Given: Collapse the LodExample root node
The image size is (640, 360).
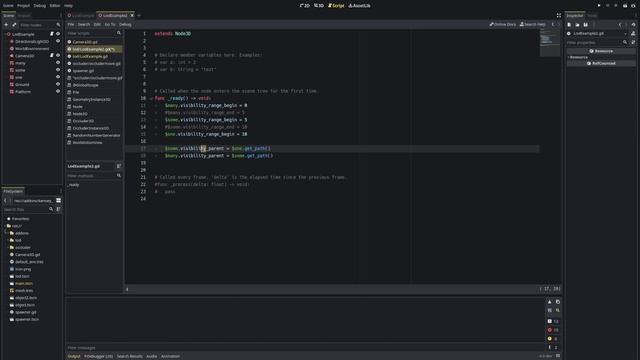Looking at the screenshot, I should (5, 34).
